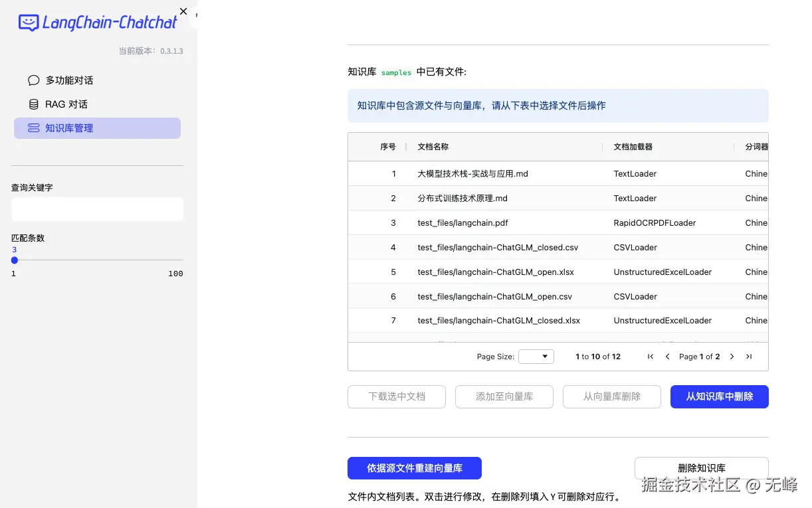Select row test_files/langchain-ChatGLM_open.csv
Viewport: 812px width, 508px height.
[x=558, y=297]
